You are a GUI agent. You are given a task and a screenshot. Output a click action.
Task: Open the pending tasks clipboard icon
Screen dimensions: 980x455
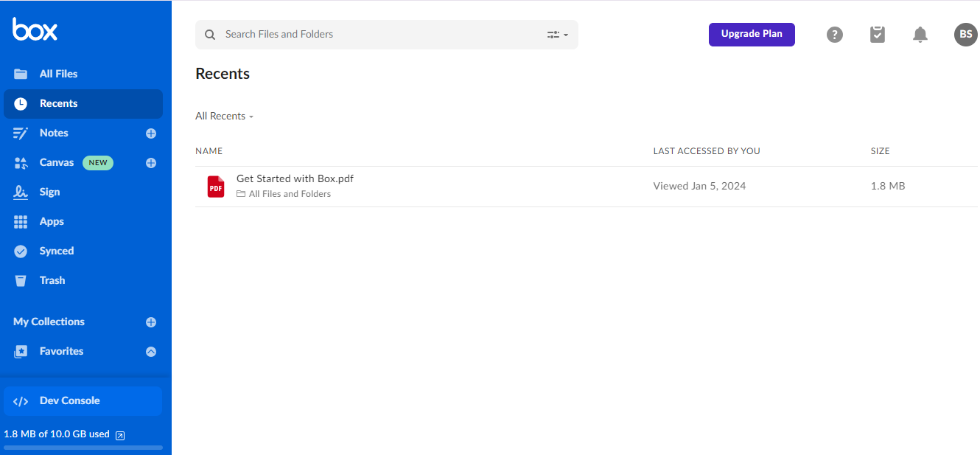click(877, 34)
